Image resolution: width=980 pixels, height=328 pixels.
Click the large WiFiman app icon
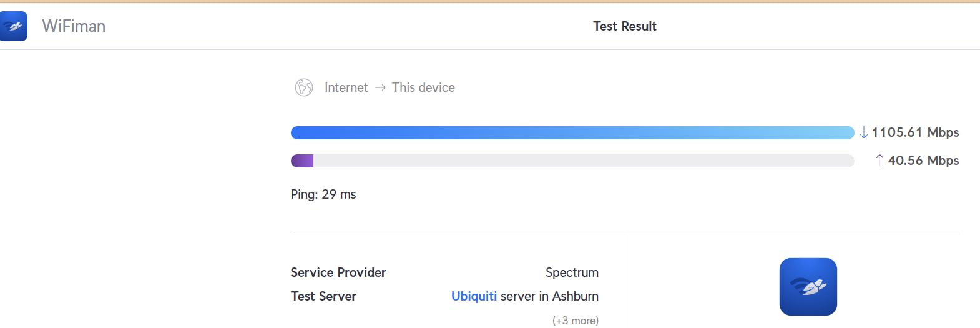tap(808, 287)
